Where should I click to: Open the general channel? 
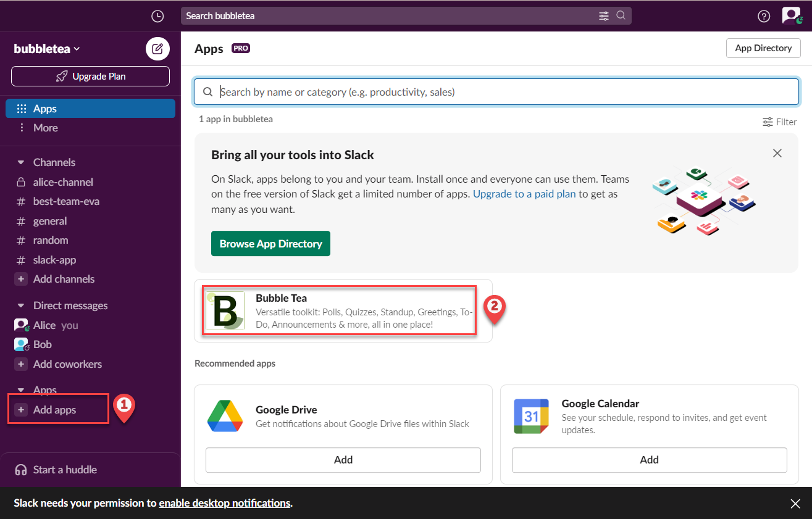point(49,221)
